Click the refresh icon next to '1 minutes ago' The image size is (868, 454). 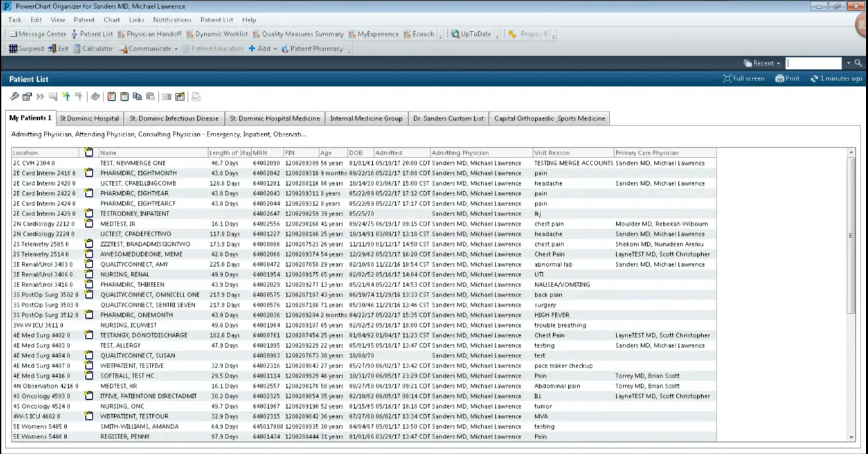pyautogui.click(x=813, y=78)
